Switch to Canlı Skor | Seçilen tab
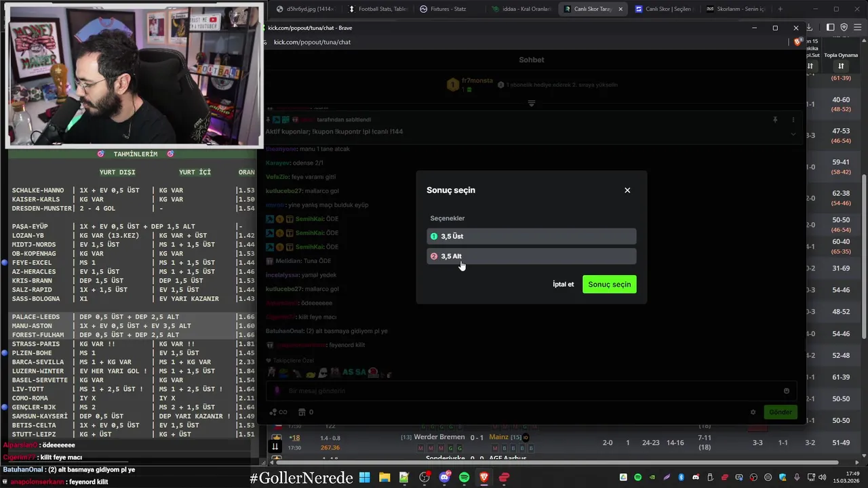 pos(663,9)
